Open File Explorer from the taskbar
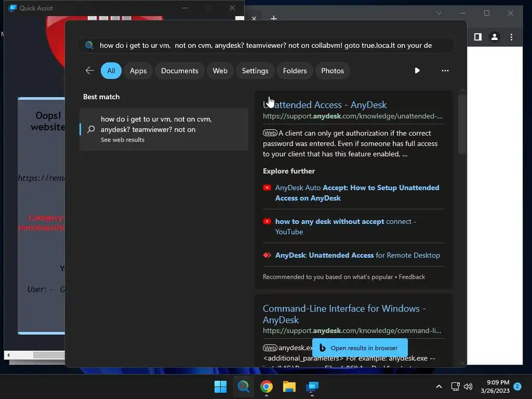The height and width of the screenshot is (399, 532). coord(289,387)
